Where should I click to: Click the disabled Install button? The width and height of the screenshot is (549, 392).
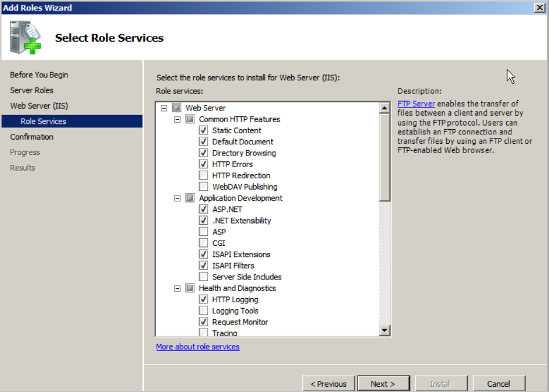[441, 384]
